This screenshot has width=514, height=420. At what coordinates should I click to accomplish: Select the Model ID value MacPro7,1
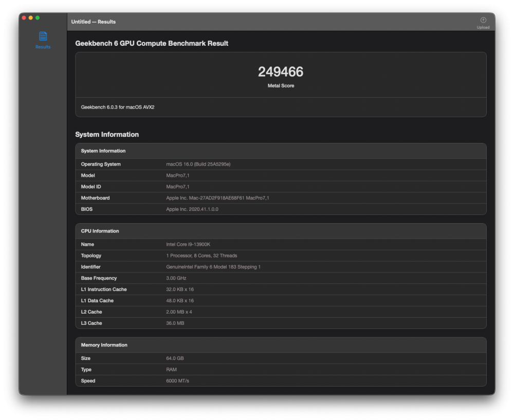tap(178, 187)
